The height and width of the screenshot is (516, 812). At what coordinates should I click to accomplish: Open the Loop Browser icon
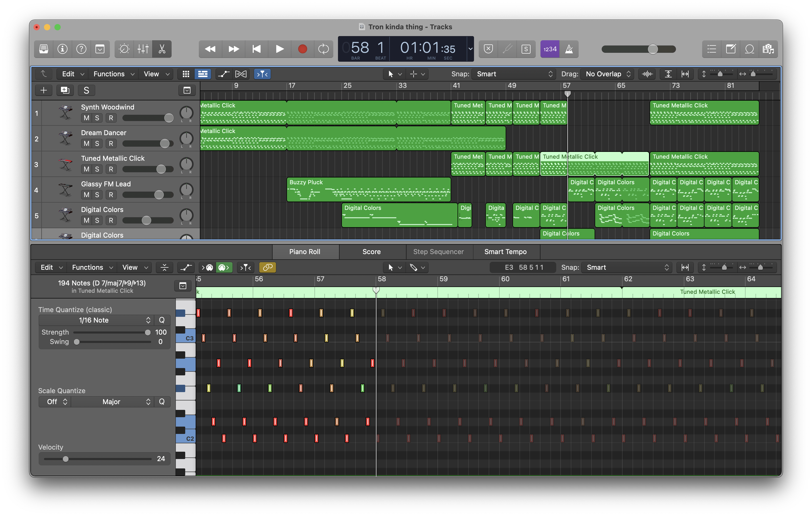[x=749, y=49]
